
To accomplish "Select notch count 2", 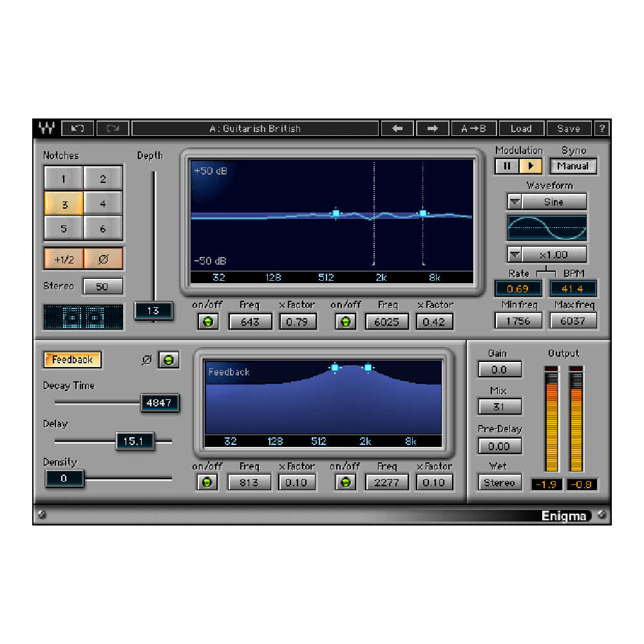I will tap(102, 178).
